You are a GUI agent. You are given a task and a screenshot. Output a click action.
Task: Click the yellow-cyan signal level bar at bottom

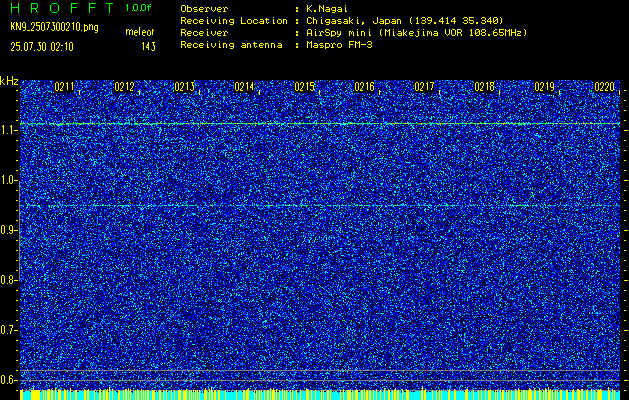(320, 394)
